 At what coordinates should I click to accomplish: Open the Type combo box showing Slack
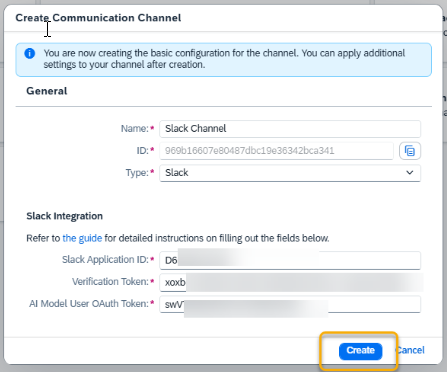click(290, 173)
